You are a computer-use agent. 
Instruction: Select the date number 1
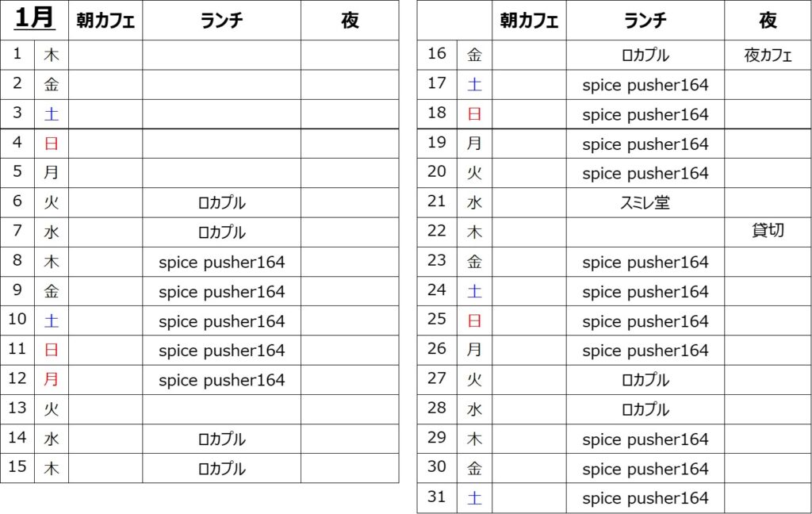coord(17,55)
